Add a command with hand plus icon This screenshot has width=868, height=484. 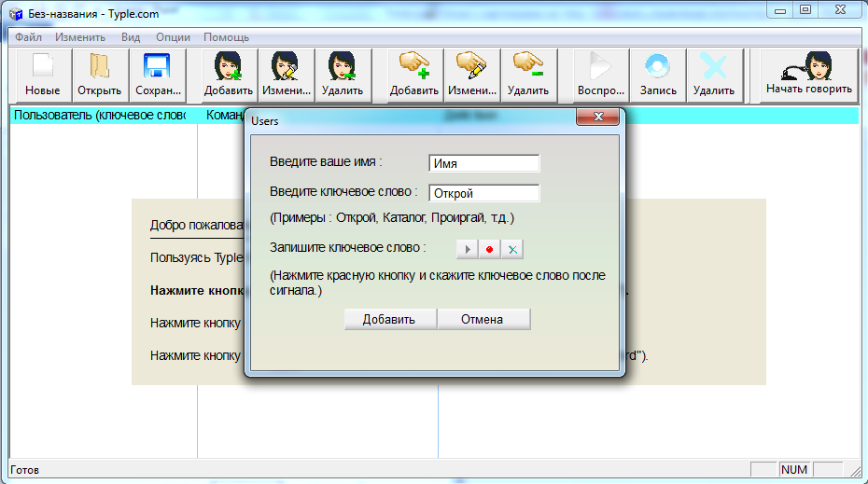[x=414, y=75]
